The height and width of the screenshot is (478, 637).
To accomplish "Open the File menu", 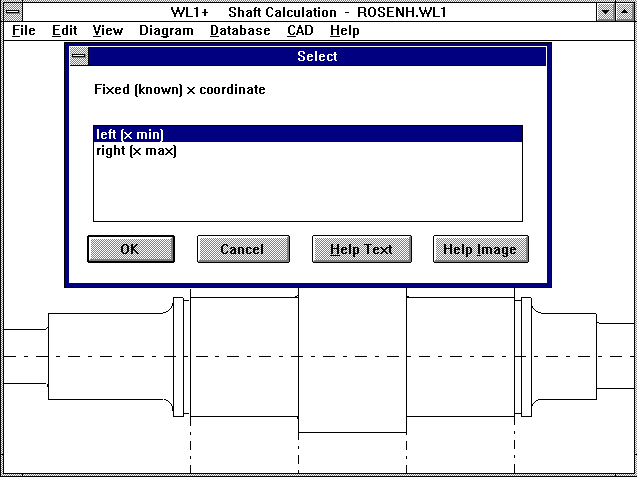I will coord(23,31).
